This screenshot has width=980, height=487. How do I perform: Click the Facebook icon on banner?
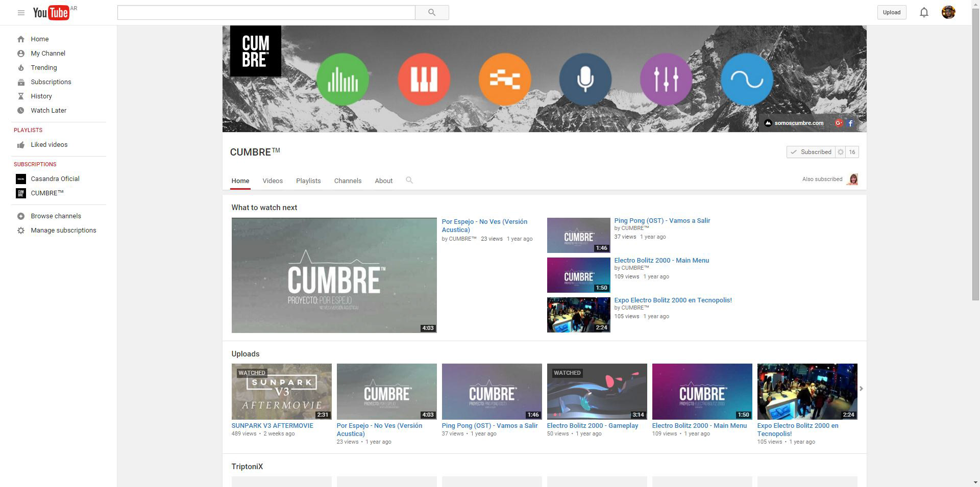point(850,123)
